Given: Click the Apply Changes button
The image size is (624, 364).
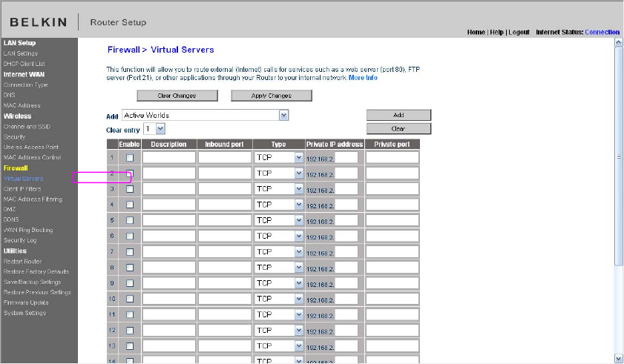Looking at the screenshot, I should tap(272, 96).
